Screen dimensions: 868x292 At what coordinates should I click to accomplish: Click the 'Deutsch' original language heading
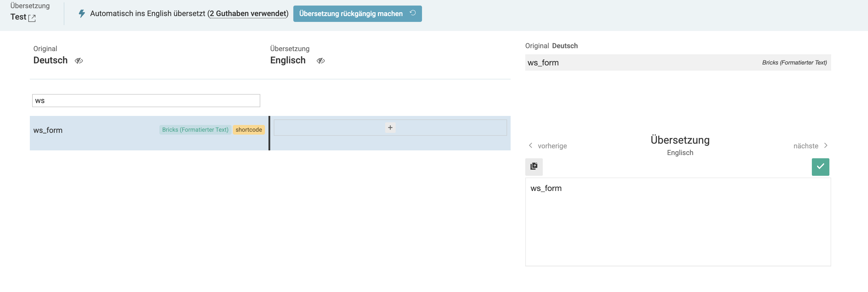pos(50,60)
